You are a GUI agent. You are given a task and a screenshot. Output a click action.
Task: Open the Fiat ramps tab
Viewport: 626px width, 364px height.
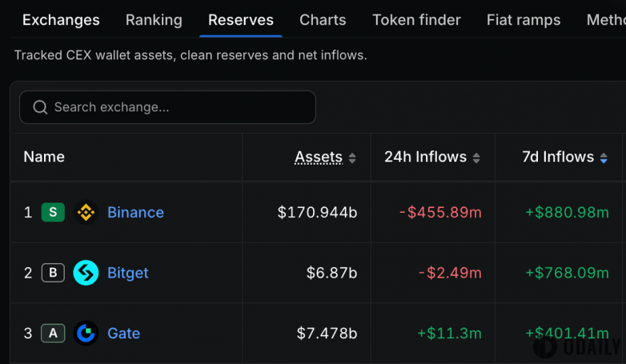(524, 20)
